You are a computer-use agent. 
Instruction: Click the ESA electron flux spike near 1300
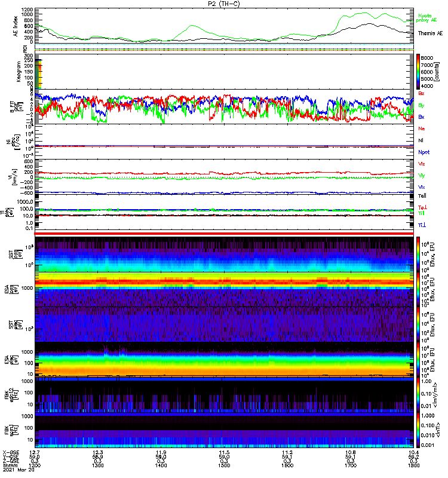tap(106, 350)
